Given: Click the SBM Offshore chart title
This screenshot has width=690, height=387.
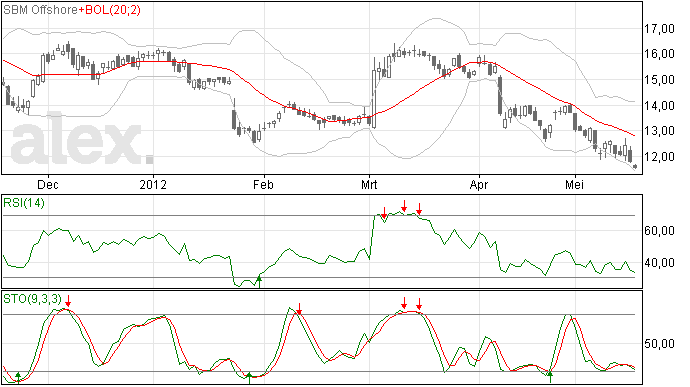Looking at the screenshot, I should tap(41, 10).
